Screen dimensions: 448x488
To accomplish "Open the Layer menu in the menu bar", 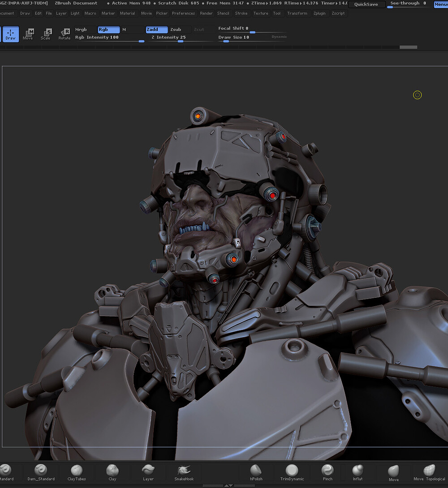I will [61, 13].
